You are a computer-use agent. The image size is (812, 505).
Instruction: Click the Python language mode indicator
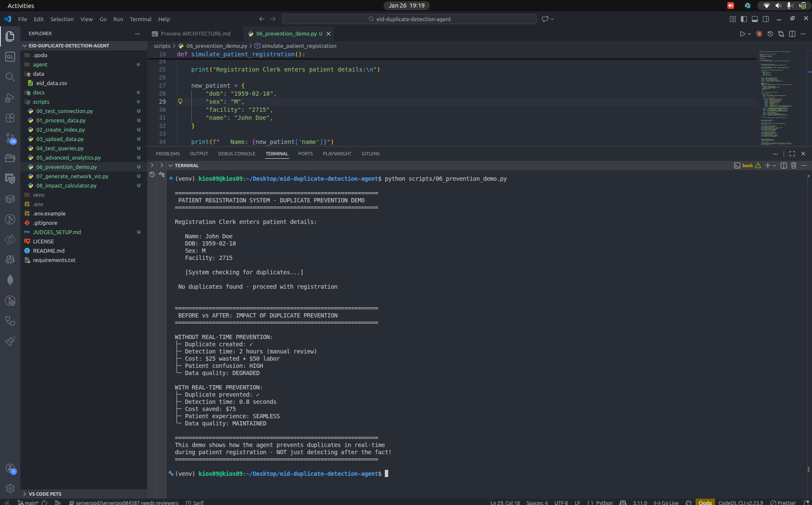604,502
